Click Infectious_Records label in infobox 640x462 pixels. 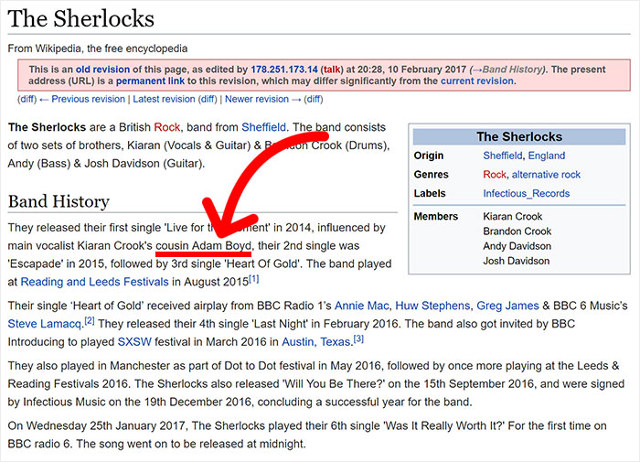point(526,192)
